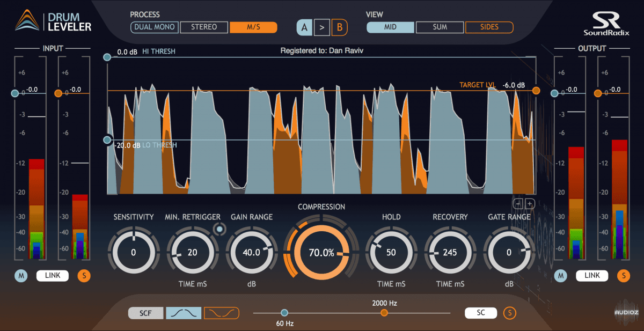Click the blue Input mid gain handle
The height and width of the screenshot is (331, 644).
coord(15,93)
